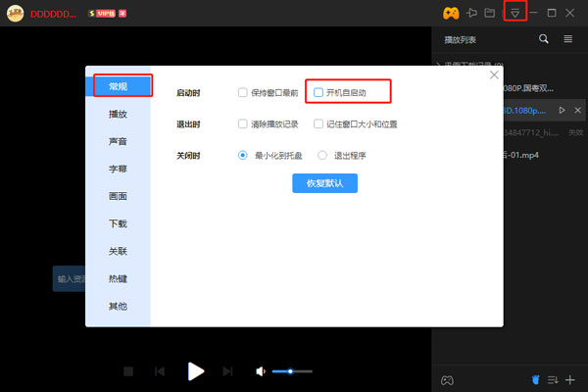Viewport: 588px width, 392px height.
Task: Click the 播放列表 panel header
Action: pyautogui.click(x=461, y=40)
